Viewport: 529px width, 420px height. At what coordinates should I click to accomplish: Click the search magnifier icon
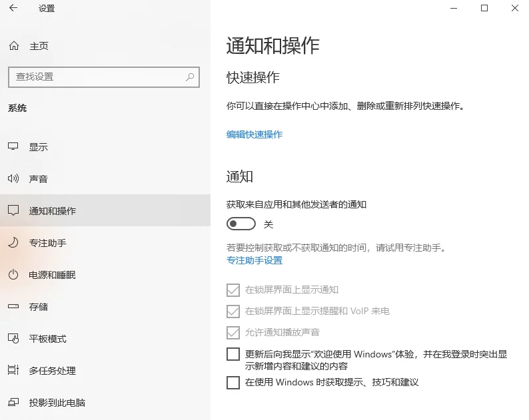(190, 77)
